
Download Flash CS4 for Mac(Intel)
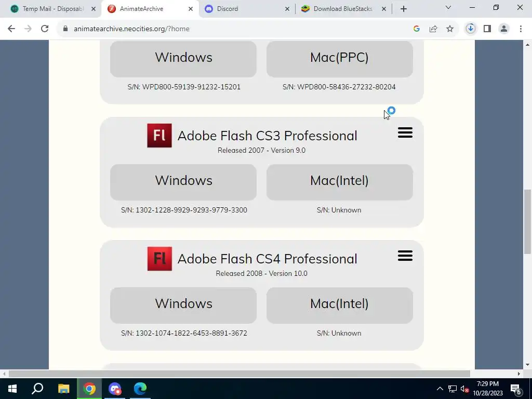tap(340, 305)
